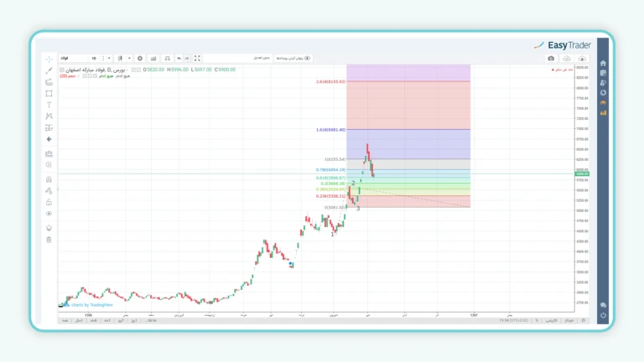644x362 pixels.
Task: Load chart layout from cloud
Action: click(567, 59)
